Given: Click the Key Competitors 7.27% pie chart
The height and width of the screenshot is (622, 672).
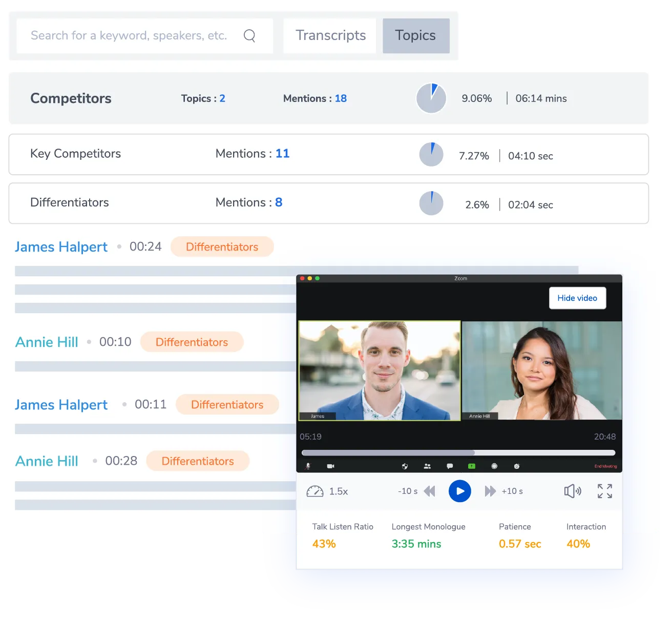Looking at the screenshot, I should point(431,154).
